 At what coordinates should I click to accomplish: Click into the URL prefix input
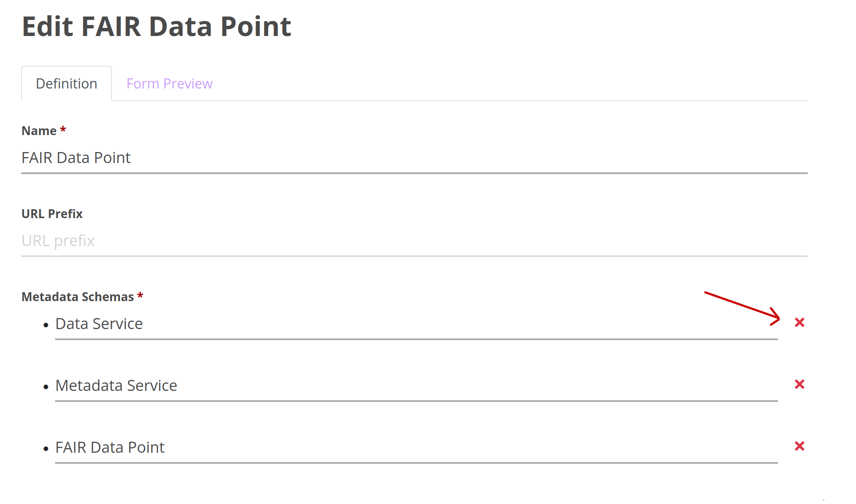coord(414,241)
